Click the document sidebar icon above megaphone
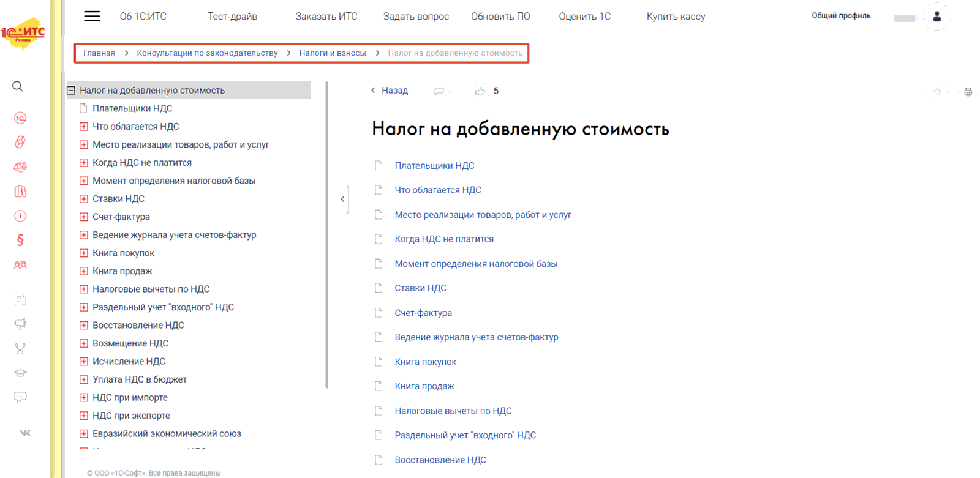980x478 pixels. [20, 299]
